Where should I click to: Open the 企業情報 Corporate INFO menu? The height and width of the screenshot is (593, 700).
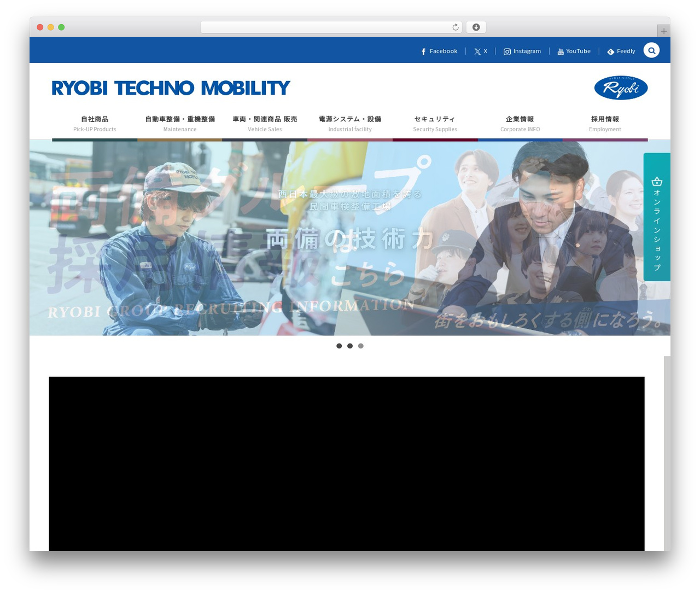point(520,124)
